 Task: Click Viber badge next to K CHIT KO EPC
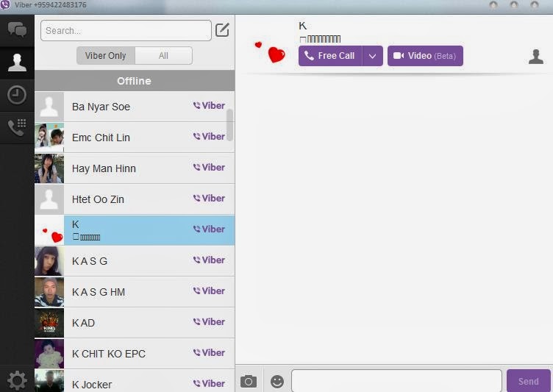point(209,352)
